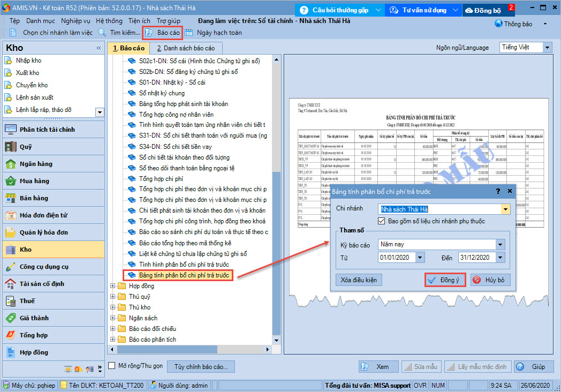Select Tổng hợp chi phí report item
This screenshot has width=561, height=392.
pos(161,179)
